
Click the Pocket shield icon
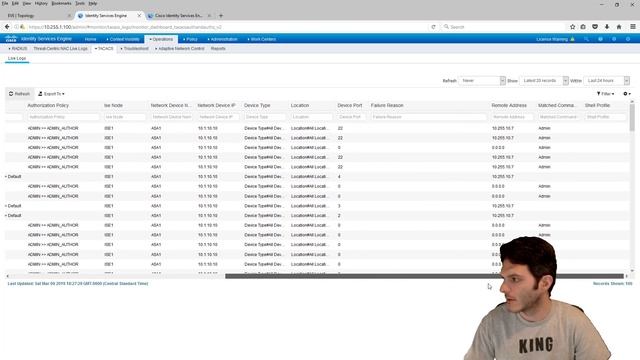[595, 27]
